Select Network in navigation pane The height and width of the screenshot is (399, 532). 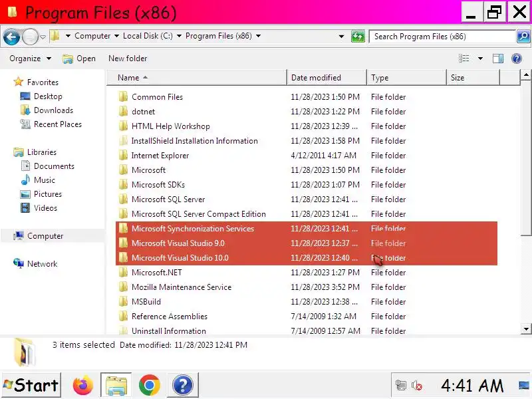tap(42, 263)
